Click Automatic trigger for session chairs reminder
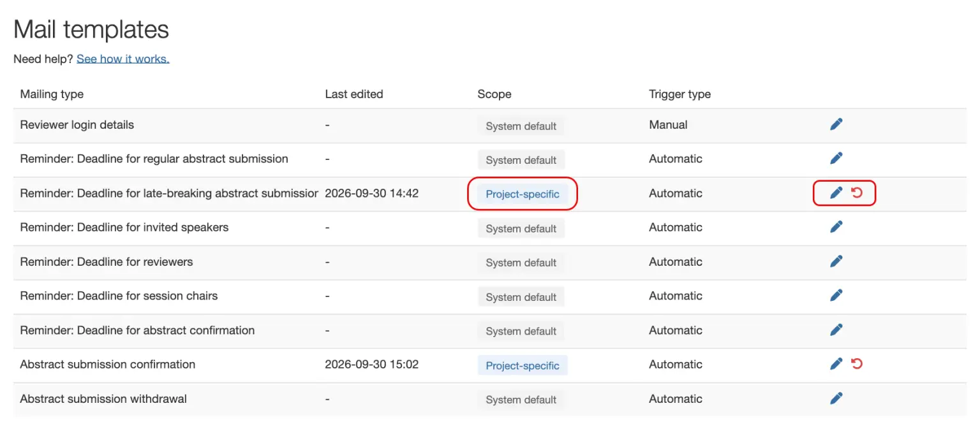 point(676,296)
